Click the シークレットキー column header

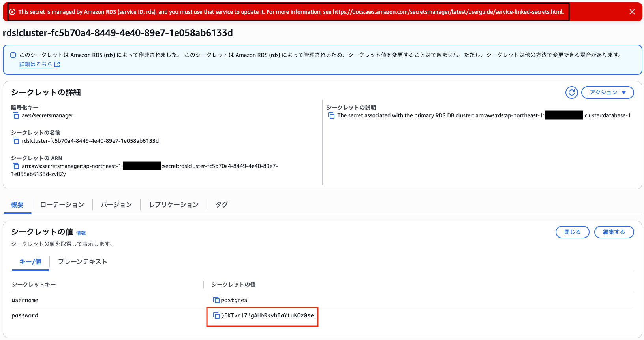tap(34, 285)
